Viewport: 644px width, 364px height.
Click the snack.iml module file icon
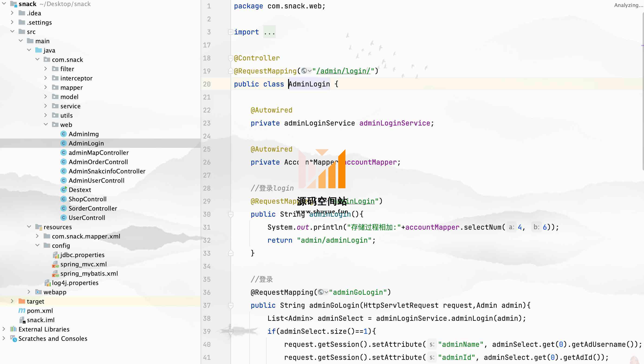pos(22,320)
